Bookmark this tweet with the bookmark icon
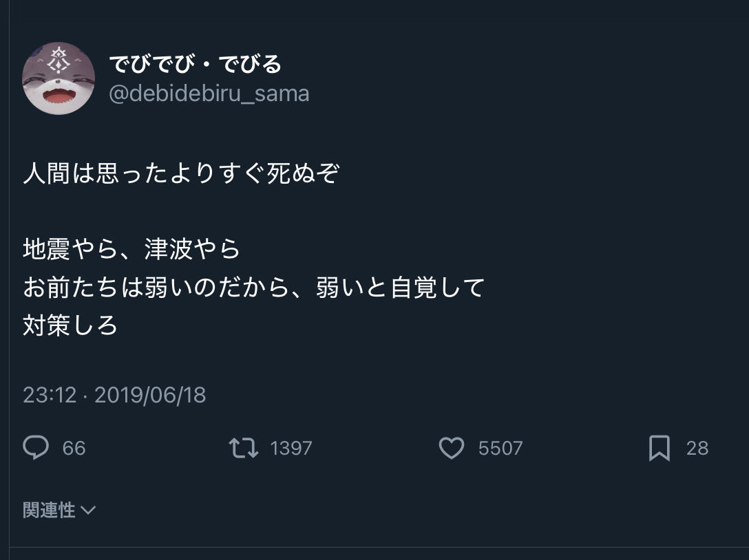This screenshot has height=560, width=749. coord(659,449)
